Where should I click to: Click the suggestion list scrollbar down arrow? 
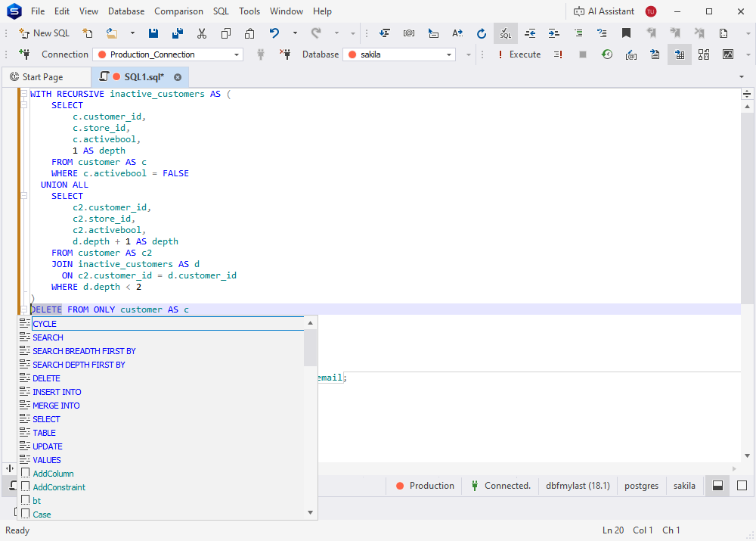click(x=310, y=513)
